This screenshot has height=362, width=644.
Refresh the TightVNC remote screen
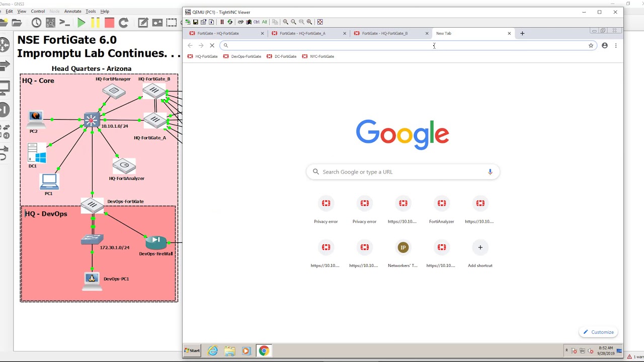click(230, 22)
